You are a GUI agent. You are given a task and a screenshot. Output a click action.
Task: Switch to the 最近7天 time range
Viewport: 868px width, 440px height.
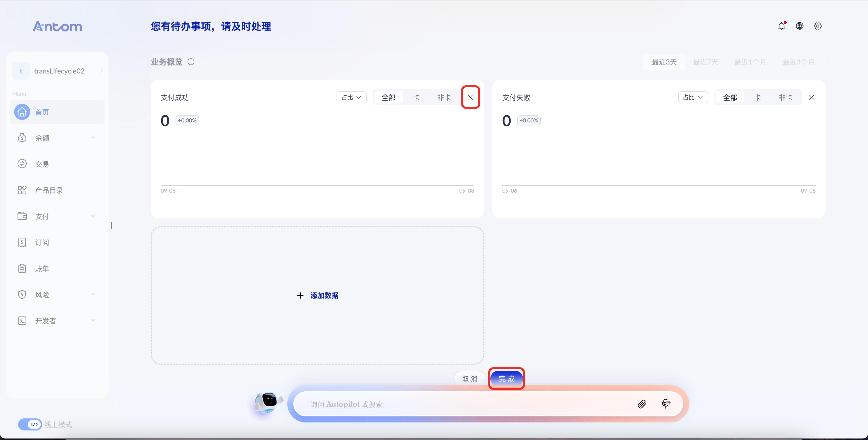pyautogui.click(x=705, y=62)
